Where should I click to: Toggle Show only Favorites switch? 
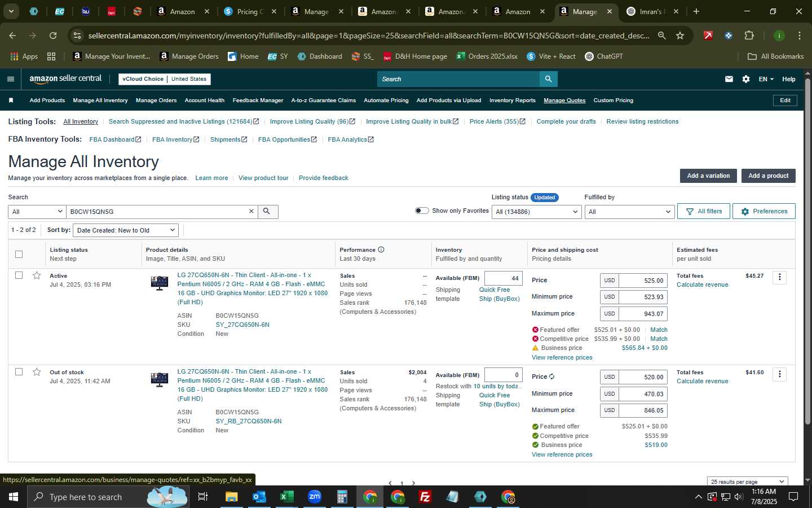tap(422, 211)
